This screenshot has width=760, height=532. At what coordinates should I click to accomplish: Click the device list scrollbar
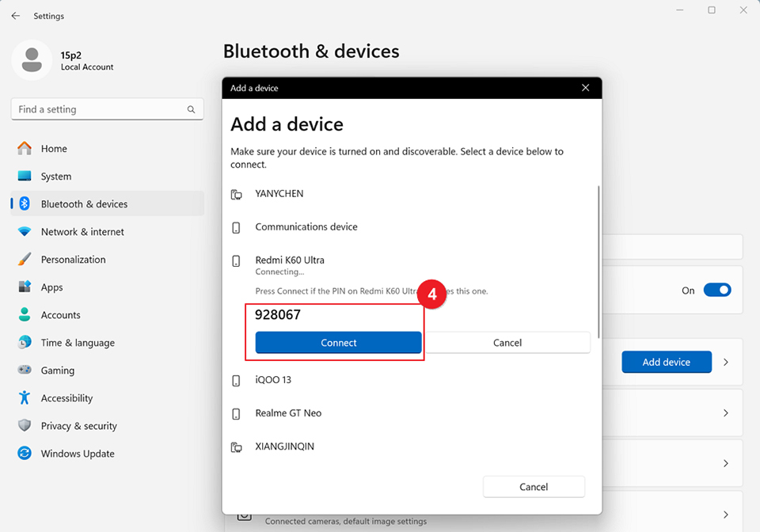click(x=598, y=261)
